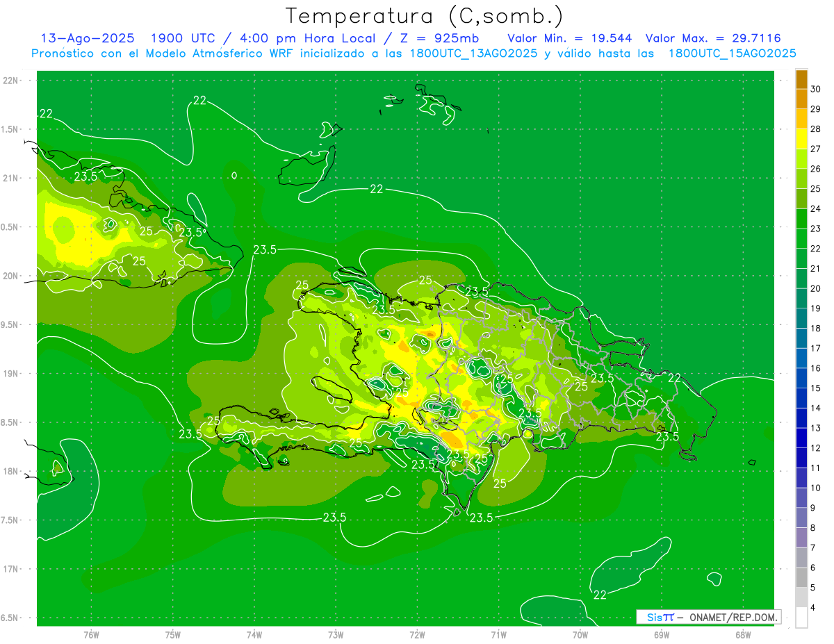Click the "19N" latitude axis label

pyautogui.click(x=11, y=374)
